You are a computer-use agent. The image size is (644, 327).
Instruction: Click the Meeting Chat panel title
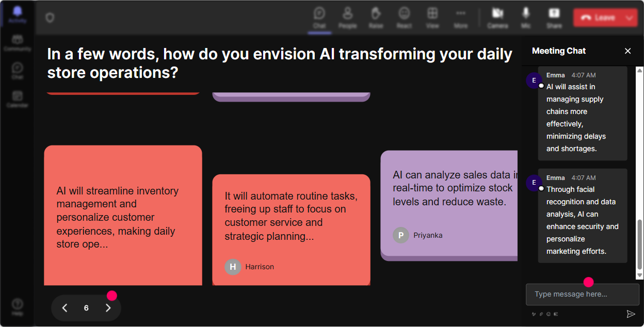[x=559, y=51]
